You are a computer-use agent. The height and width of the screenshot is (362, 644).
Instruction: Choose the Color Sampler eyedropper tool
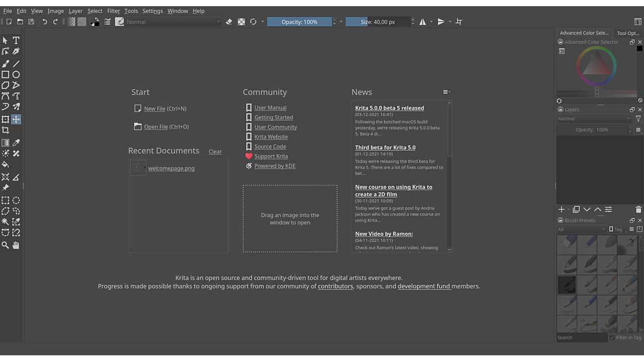[x=16, y=143]
